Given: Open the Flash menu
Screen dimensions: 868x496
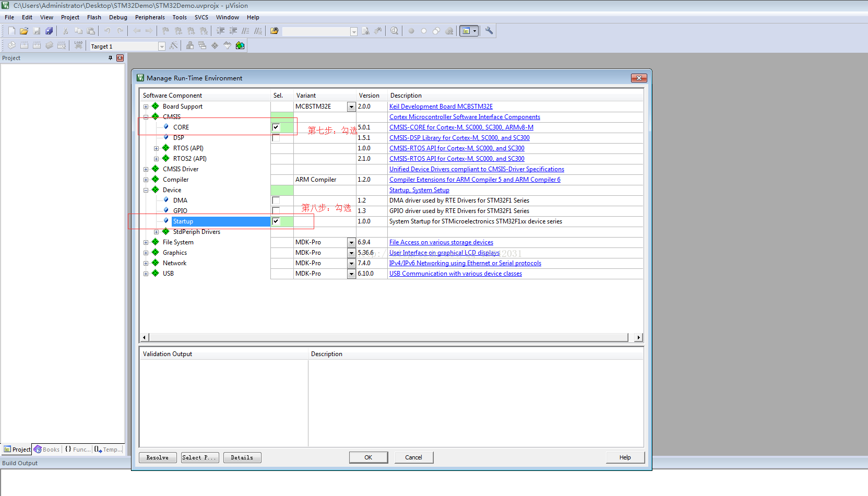Looking at the screenshot, I should click(94, 17).
